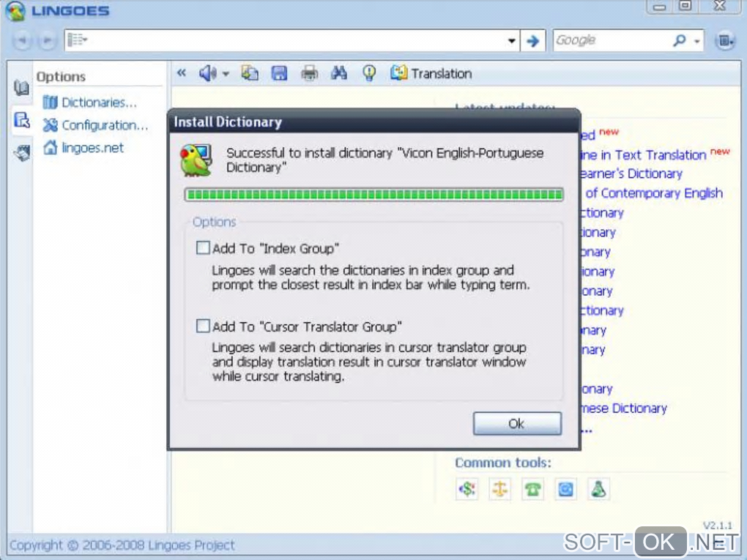Click the blue go arrow button

[x=532, y=41]
